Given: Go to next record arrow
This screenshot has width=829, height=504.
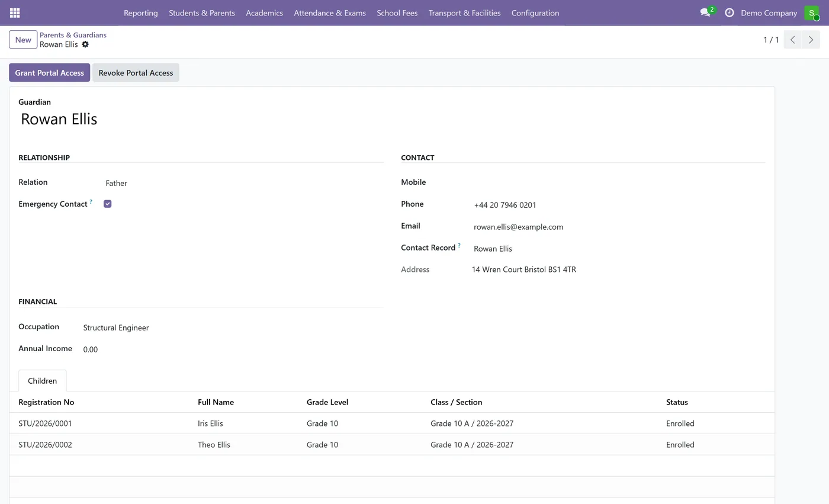Looking at the screenshot, I should pyautogui.click(x=811, y=40).
